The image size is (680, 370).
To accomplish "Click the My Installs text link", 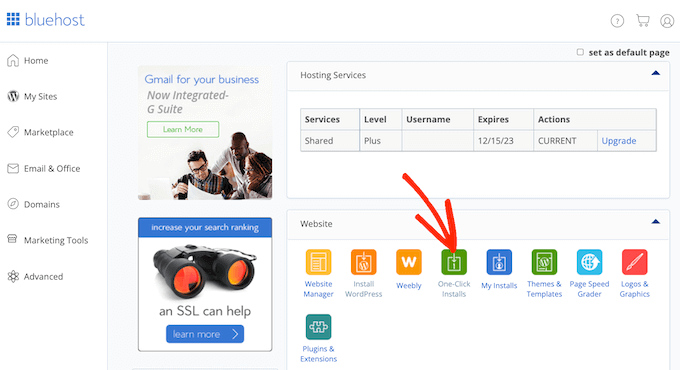I will click(499, 285).
